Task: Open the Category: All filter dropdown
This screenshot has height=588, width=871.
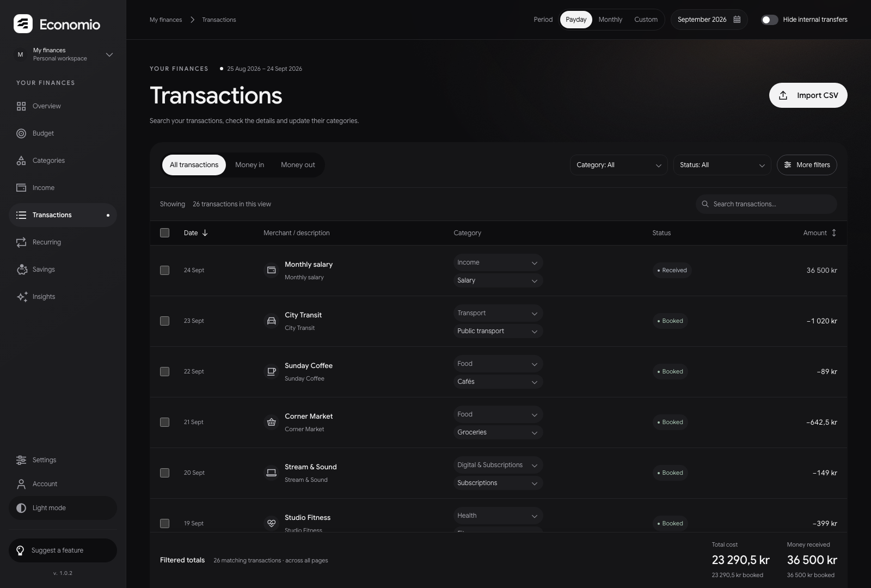Action: [x=618, y=165]
